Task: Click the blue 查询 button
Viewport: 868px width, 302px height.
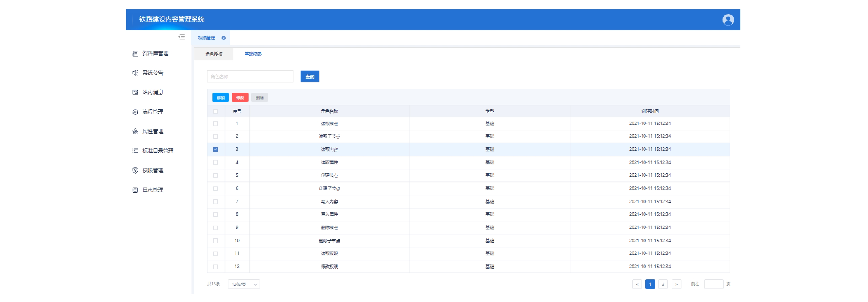Action: pyautogui.click(x=309, y=77)
